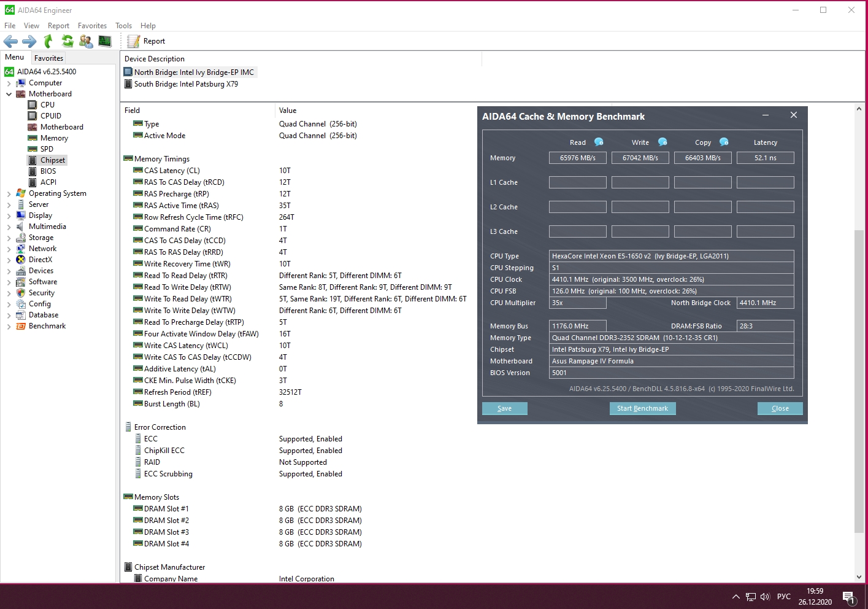868x609 pixels.
Task: Open the File menu
Action: pos(10,26)
